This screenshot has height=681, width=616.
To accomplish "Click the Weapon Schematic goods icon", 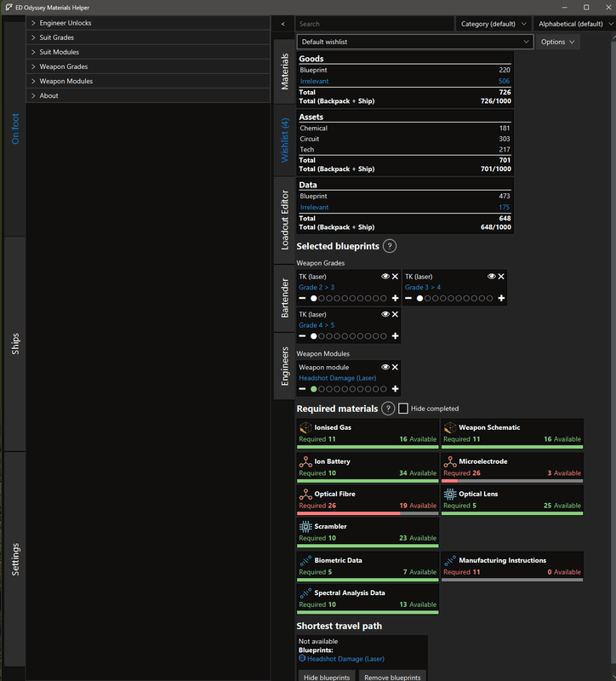I will [x=450, y=427].
